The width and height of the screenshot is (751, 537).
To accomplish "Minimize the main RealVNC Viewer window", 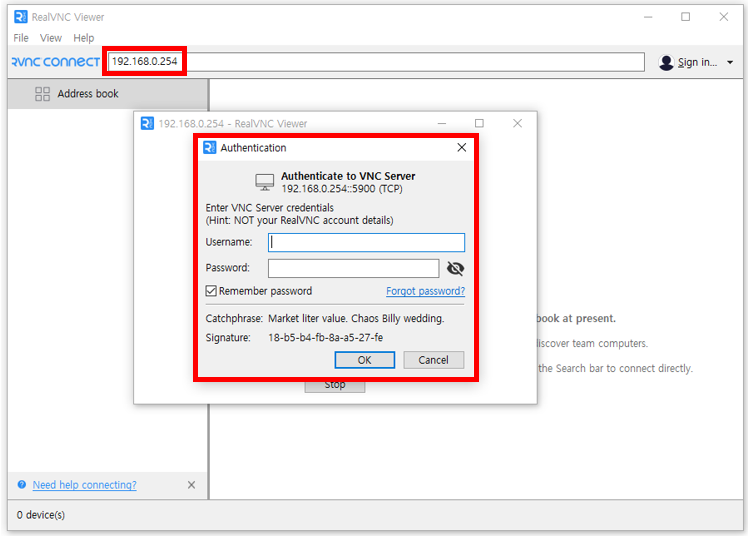I will point(648,17).
